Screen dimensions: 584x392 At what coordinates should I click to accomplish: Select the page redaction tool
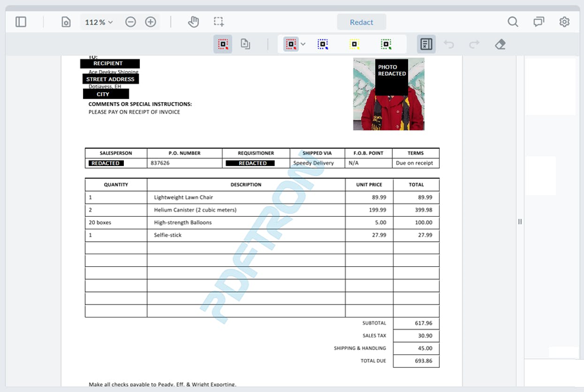coord(245,44)
